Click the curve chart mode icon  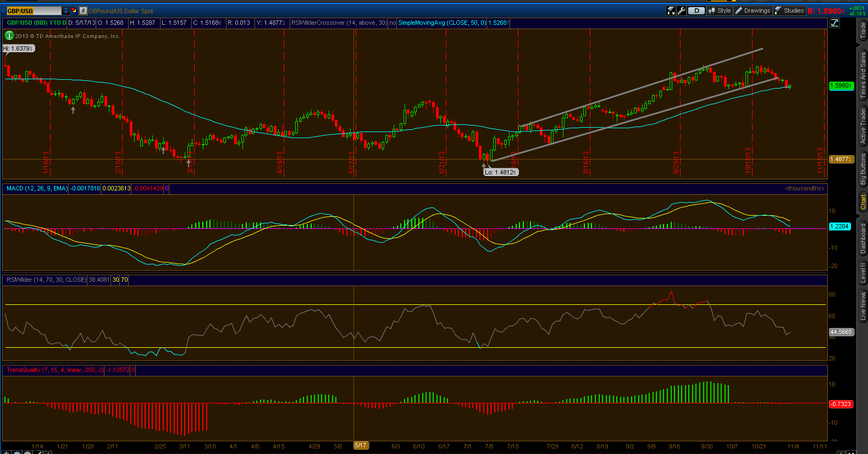point(835,23)
